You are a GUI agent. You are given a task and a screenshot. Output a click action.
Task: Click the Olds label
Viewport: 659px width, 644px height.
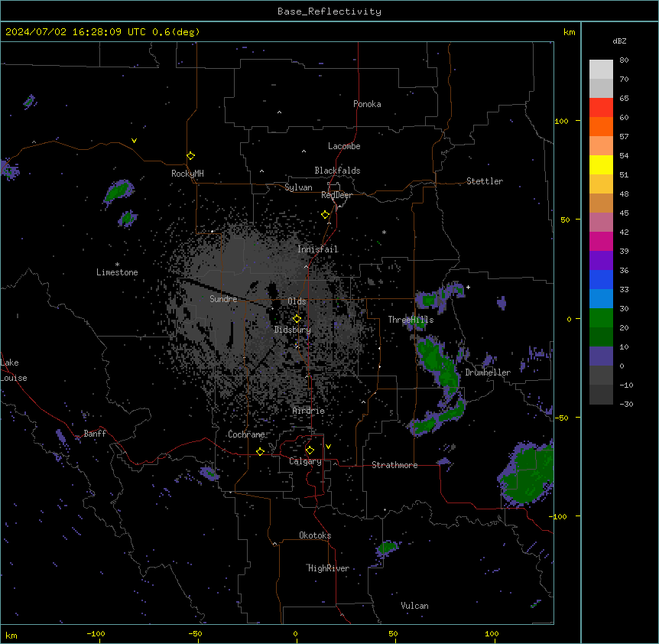pos(297,301)
